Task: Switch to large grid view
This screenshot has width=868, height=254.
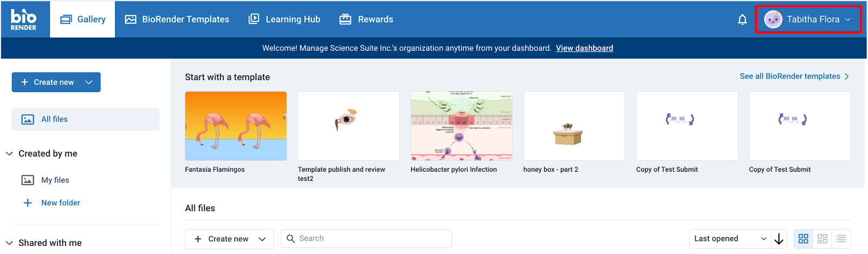Action: click(803, 239)
